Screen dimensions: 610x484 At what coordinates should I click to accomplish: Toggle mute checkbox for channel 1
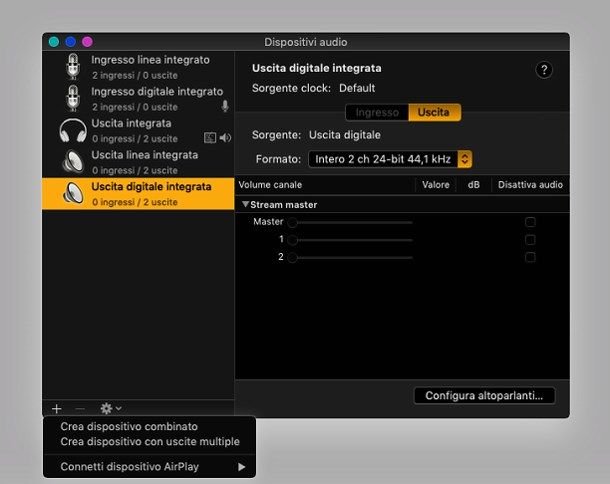(x=530, y=240)
